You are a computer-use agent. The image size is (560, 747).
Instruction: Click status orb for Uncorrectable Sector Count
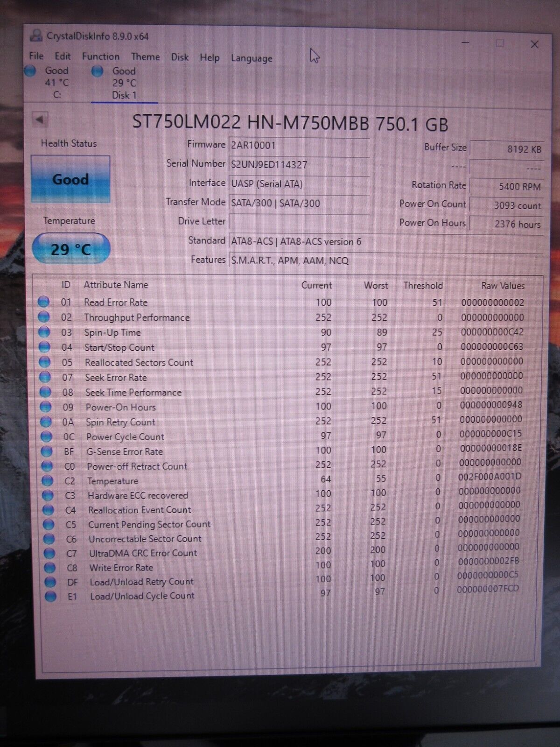click(49, 539)
